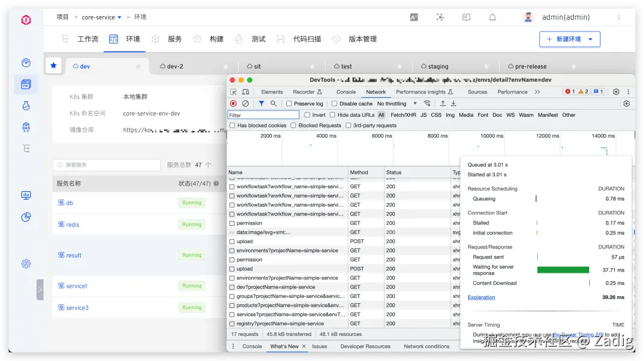Expand the collapsed sidebar handle
644x361 pixels.
pyautogui.click(x=40, y=290)
